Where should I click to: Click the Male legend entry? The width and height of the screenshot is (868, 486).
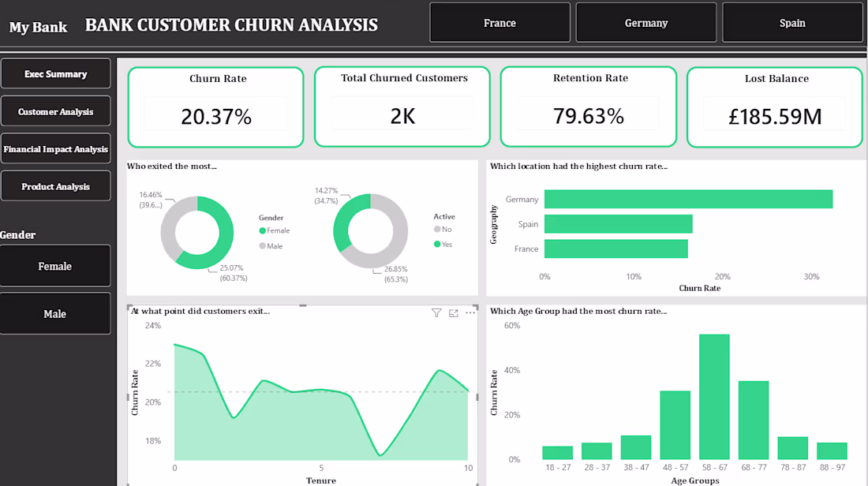click(x=271, y=246)
